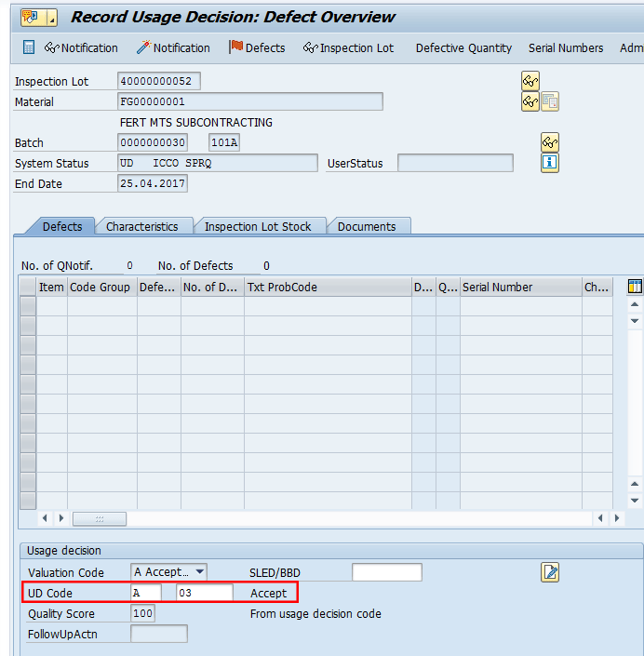Open the table column settings icon
Image resolution: width=644 pixels, height=656 pixels.
tap(635, 287)
